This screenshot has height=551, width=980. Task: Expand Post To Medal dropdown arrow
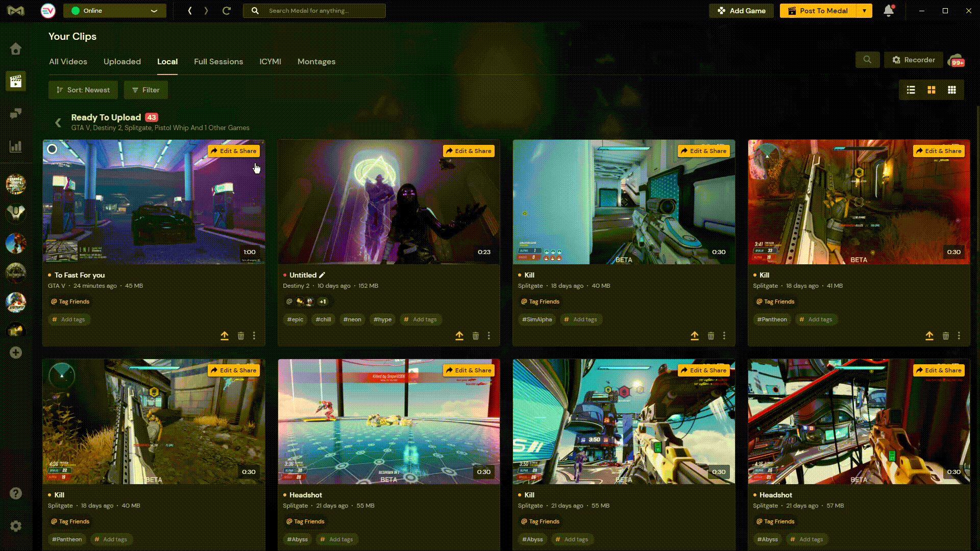coord(864,11)
